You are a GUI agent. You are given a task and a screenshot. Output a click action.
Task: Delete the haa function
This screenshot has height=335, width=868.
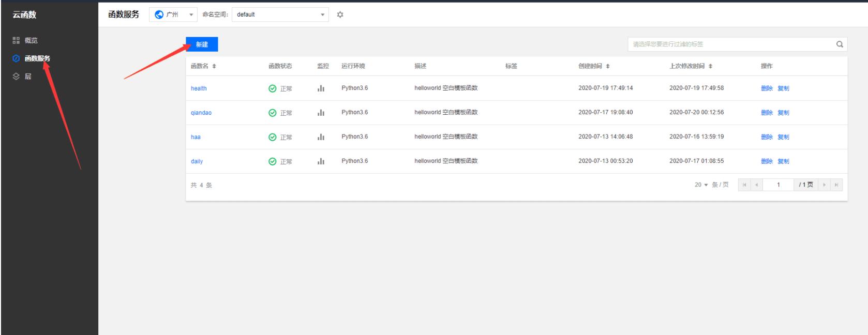pos(767,137)
